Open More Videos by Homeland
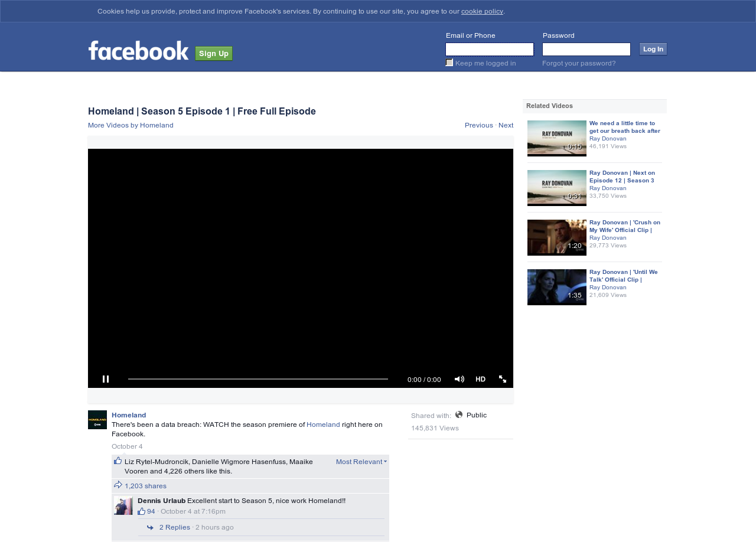The height and width of the screenshot is (542, 756). click(x=131, y=125)
